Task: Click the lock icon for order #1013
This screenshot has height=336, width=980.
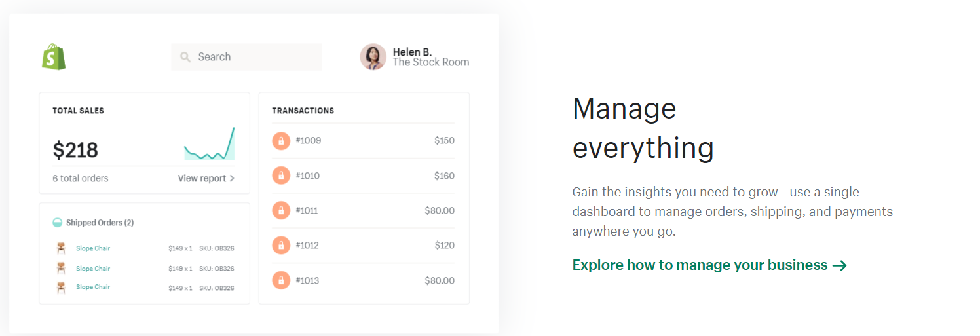Action: pyautogui.click(x=281, y=280)
